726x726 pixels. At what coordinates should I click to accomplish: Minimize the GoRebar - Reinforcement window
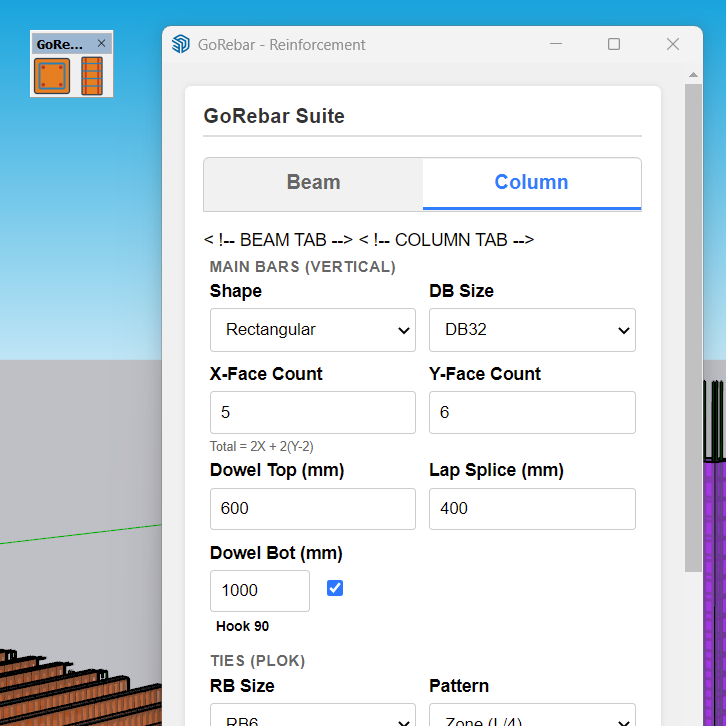tap(556, 44)
